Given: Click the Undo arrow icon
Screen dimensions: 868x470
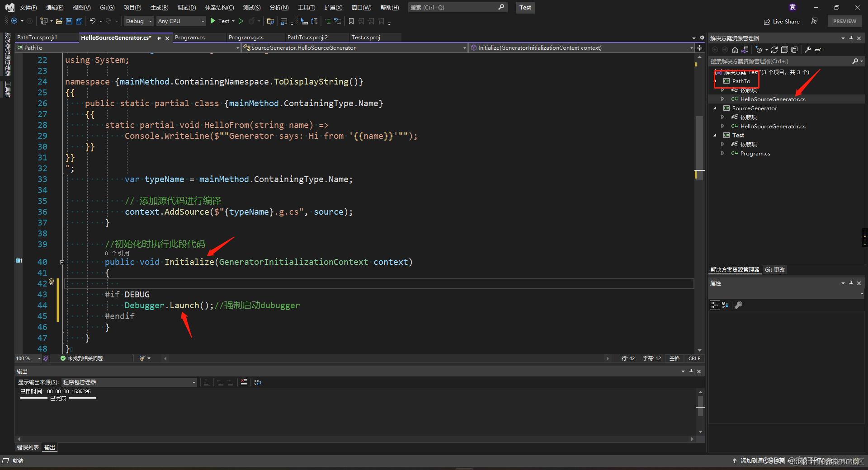Looking at the screenshot, I should pos(93,21).
